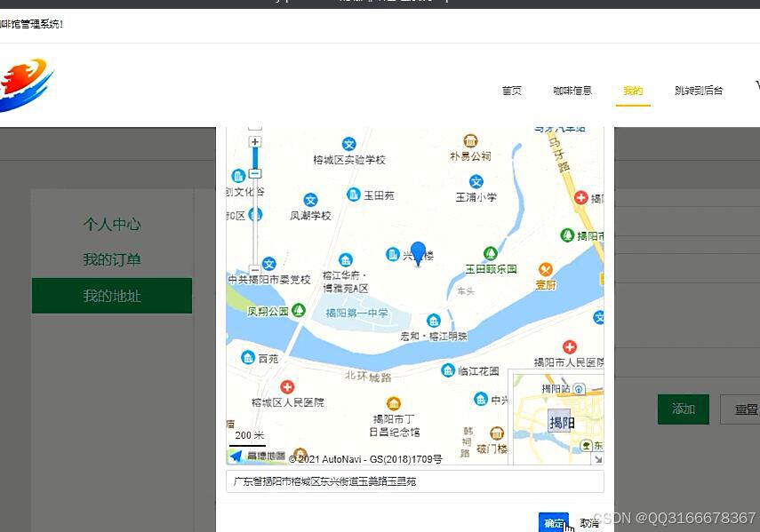The height and width of the screenshot is (532, 760).
Task: Click the 凤潮学校 school icon
Action: (311, 200)
